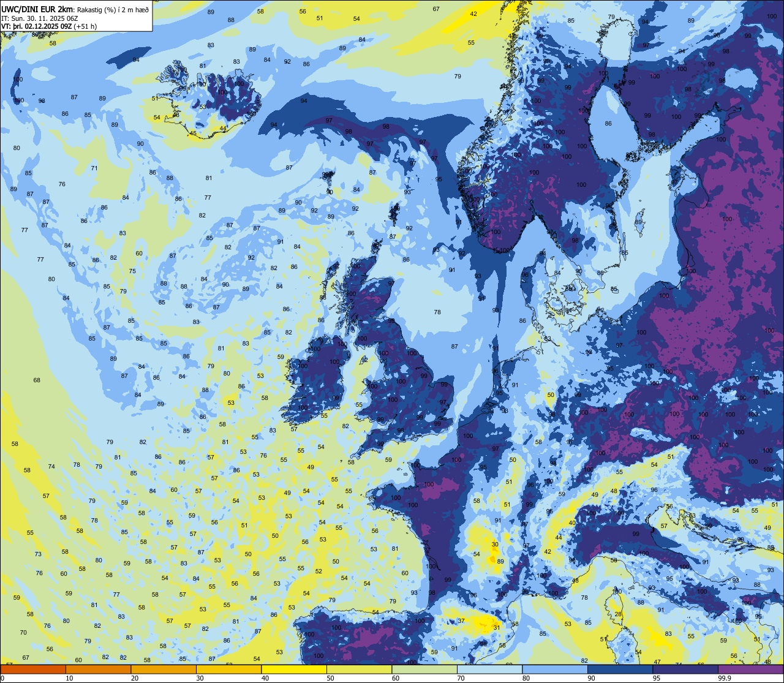784x683 pixels.
Task: Click the indigo 95-99.9 legend segment
Action: pyautogui.click(x=685, y=669)
